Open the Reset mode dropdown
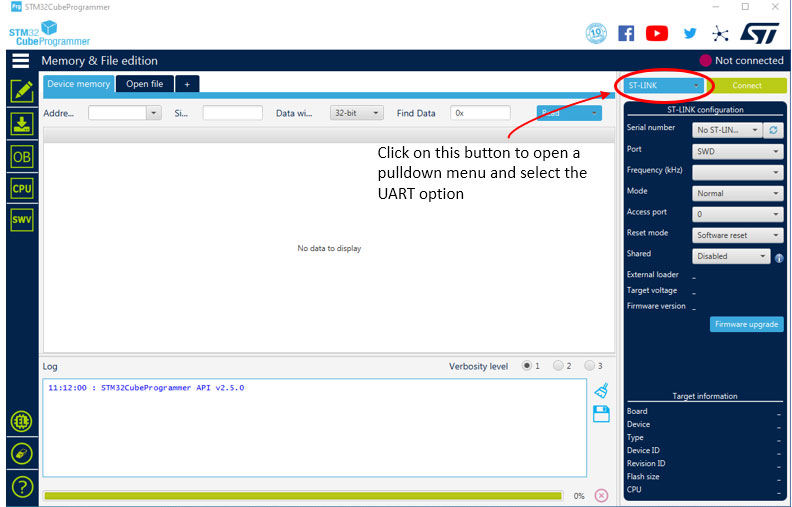Image resolution: width=792 pixels, height=507 pixels. pyautogui.click(x=738, y=236)
